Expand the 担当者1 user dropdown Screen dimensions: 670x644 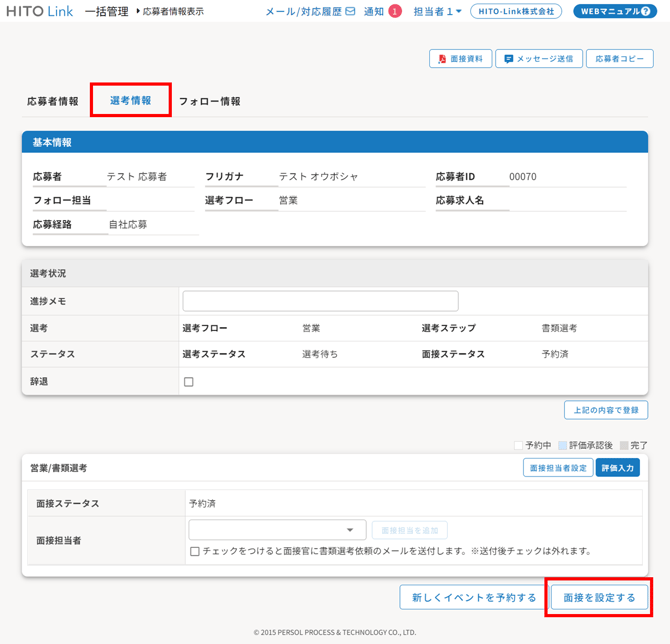[x=438, y=12]
